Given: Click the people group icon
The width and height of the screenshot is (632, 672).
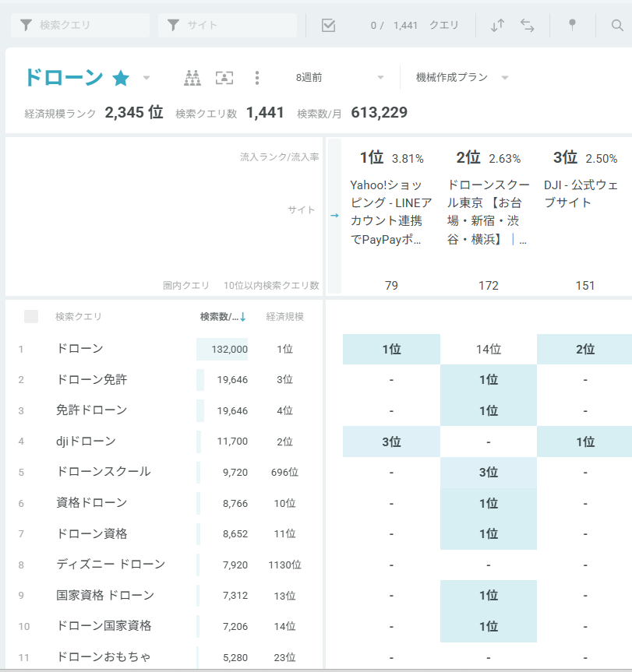Looking at the screenshot, I should point(192,78).
